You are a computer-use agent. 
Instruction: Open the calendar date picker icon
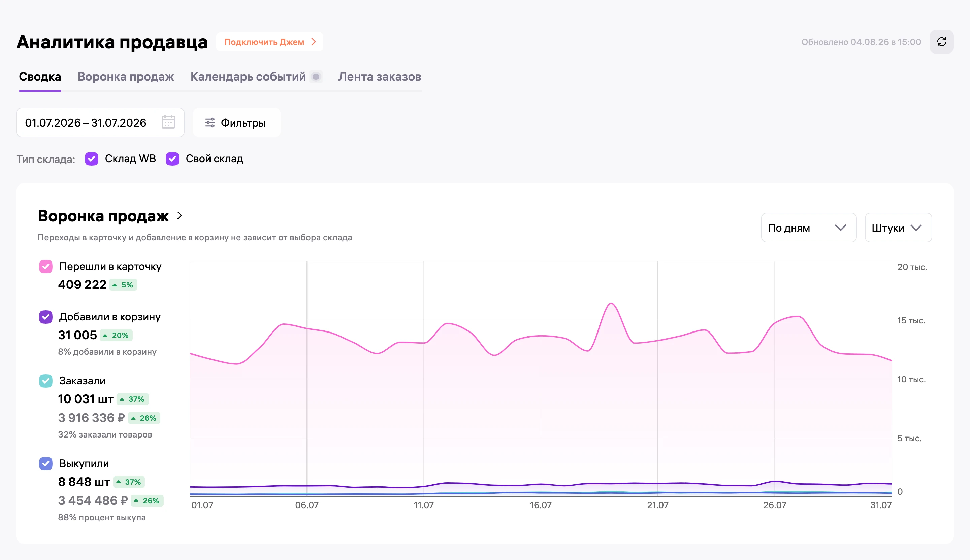coord(168,122)
